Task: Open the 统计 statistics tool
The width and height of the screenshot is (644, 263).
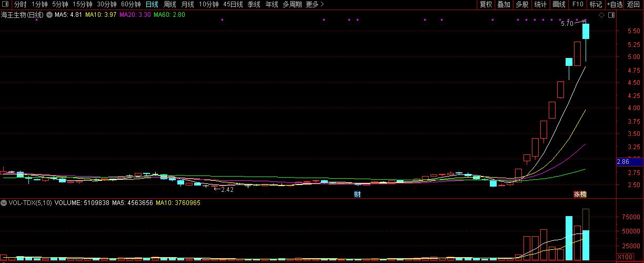Action: pos(540,4)
